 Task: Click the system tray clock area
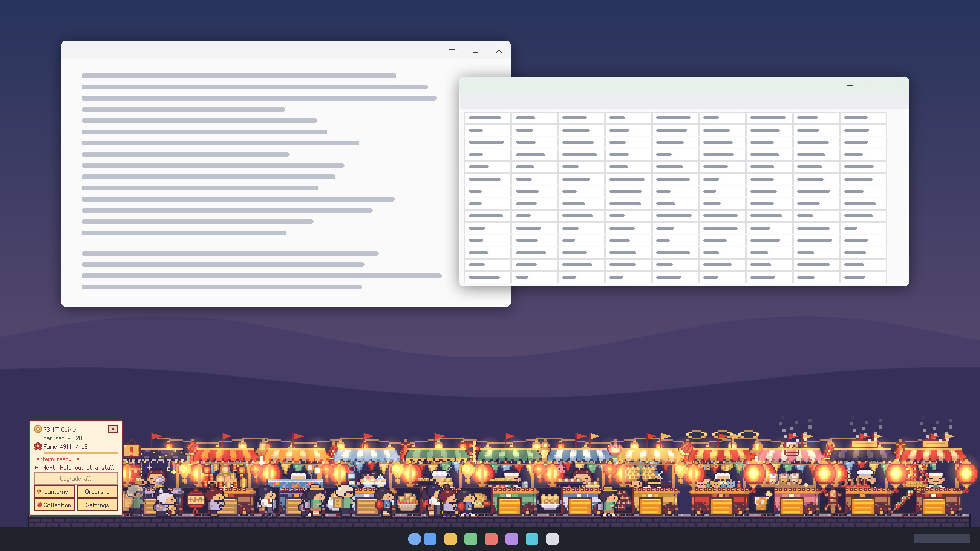[x=942, y=539]
